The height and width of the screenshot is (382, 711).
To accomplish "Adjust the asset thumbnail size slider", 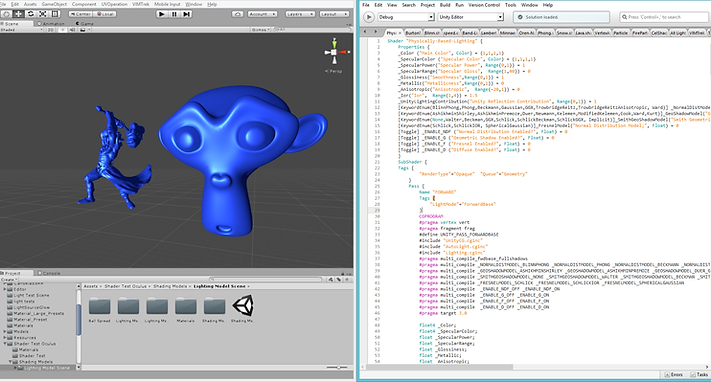I will coord(338,367).
